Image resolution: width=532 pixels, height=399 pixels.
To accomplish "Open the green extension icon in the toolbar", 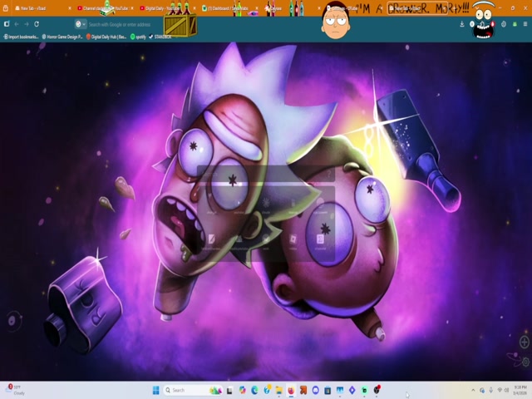I will coord(515,24).
